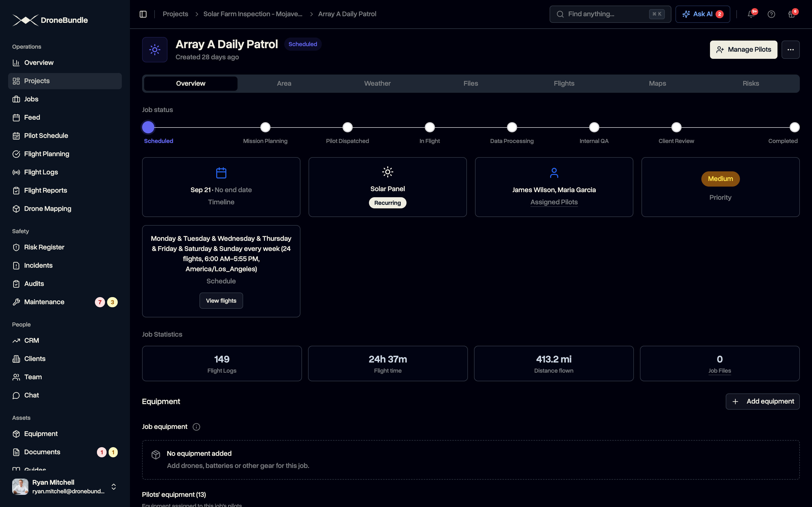812x507 pixels.
Task: Switch to the Weather tab
Action: pos(377,83)
